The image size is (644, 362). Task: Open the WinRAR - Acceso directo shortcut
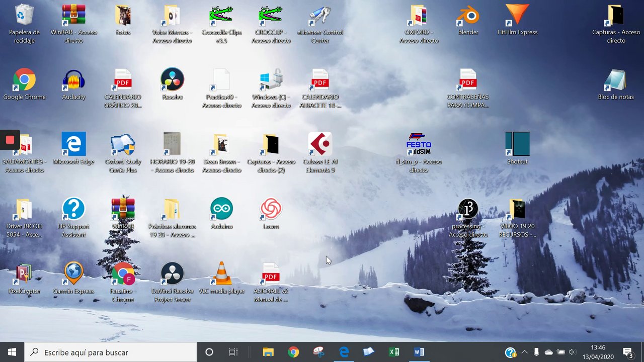(x=73, y=24)
